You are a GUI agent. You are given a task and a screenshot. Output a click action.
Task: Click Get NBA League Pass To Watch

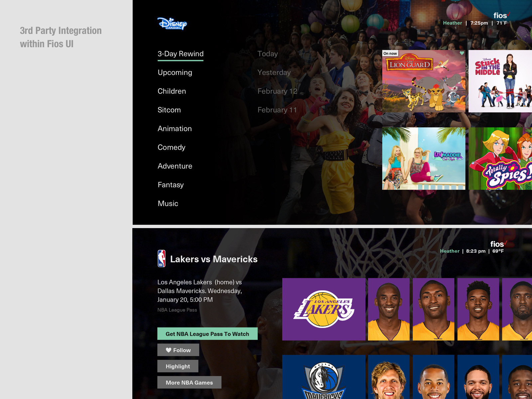207,334
